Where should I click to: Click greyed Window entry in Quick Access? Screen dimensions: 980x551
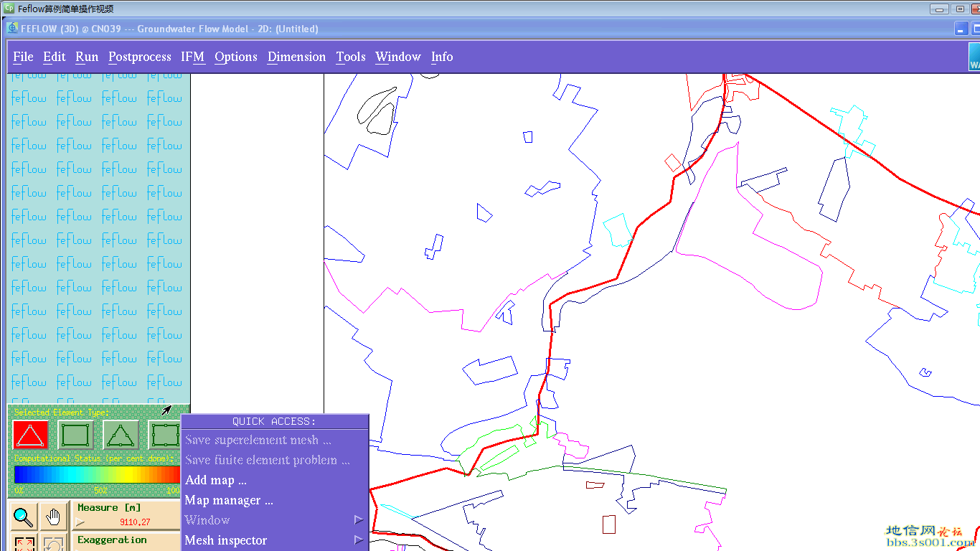pos(275,520)
